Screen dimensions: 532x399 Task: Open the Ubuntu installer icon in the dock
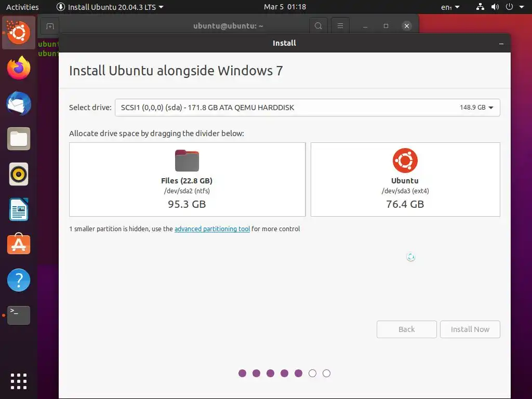pyautogui.click(x=19, y=33)
